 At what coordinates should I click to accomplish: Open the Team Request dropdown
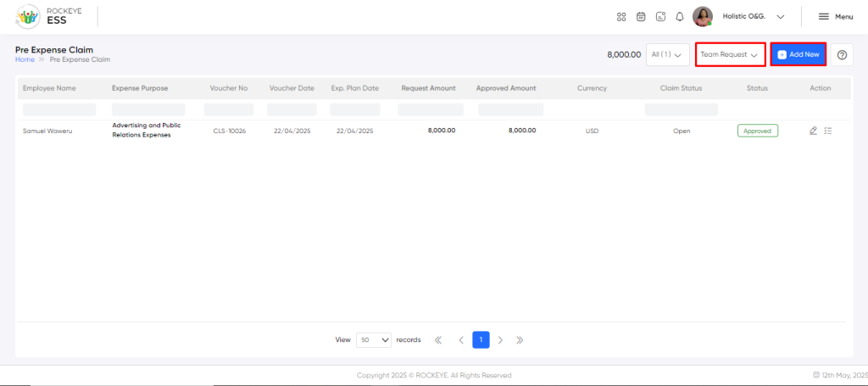coord(730,54)
